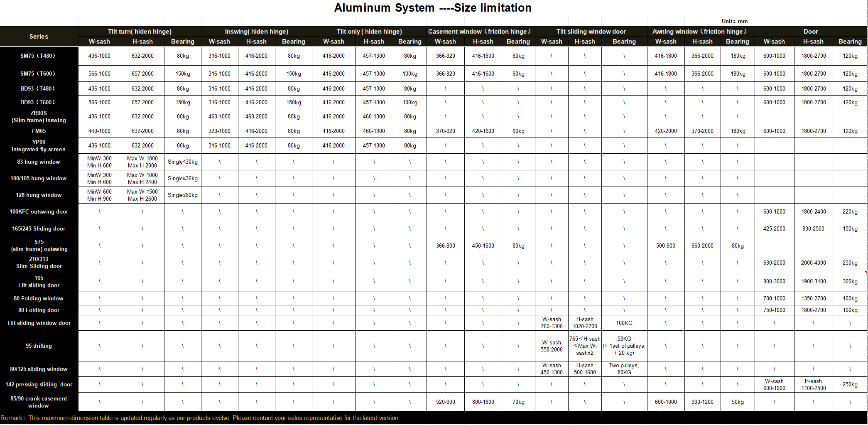The height and width of the screenshot is (425, 868).
Task: Click the 220kg bearing cell
Action: pyautogui.click(x=850, y=211)
